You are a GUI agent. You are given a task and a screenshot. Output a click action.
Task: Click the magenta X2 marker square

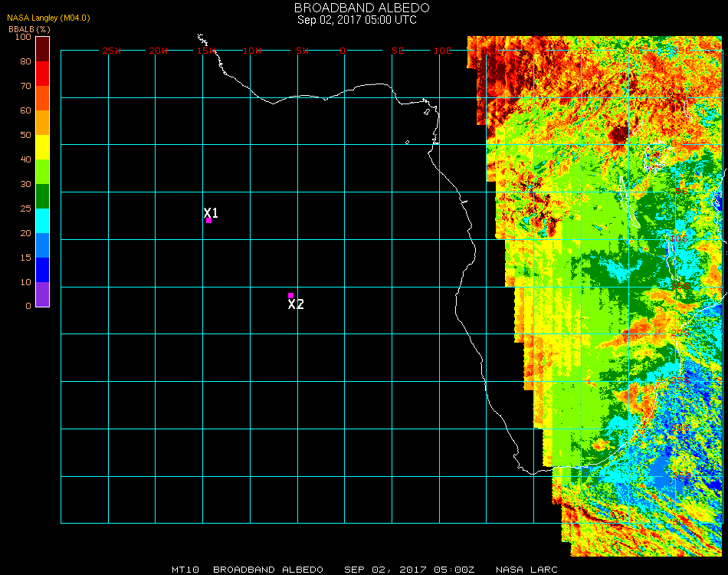[x=291, y=295]
